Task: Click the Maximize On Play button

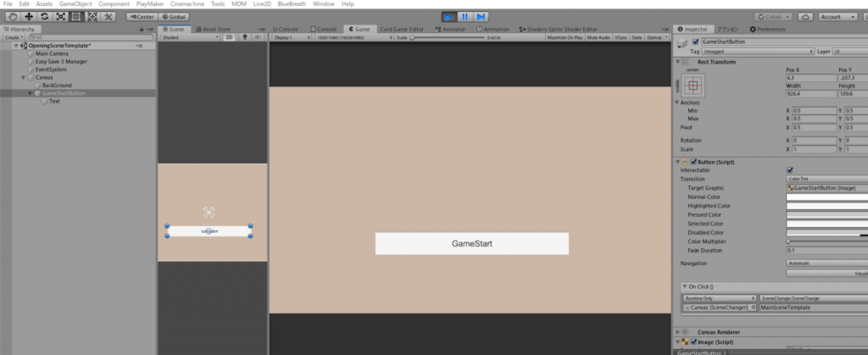Action: point(565,37)
